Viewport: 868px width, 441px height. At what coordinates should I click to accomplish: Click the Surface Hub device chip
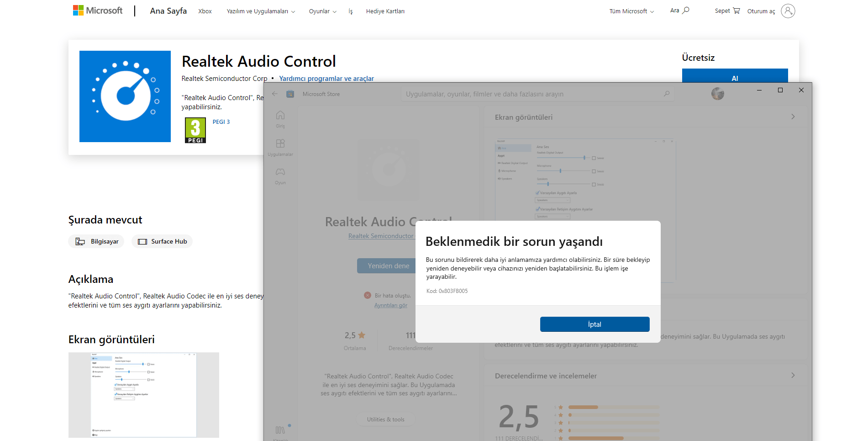pos(162,241)
